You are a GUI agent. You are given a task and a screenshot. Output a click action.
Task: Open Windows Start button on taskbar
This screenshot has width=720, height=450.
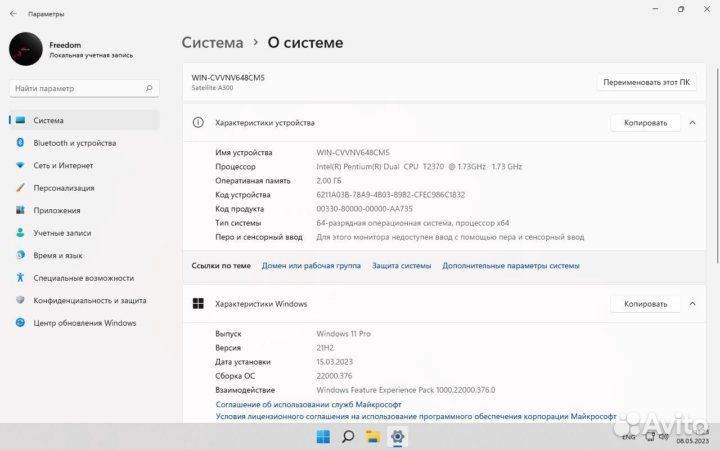pyautogui.click(x=323, y=437)
